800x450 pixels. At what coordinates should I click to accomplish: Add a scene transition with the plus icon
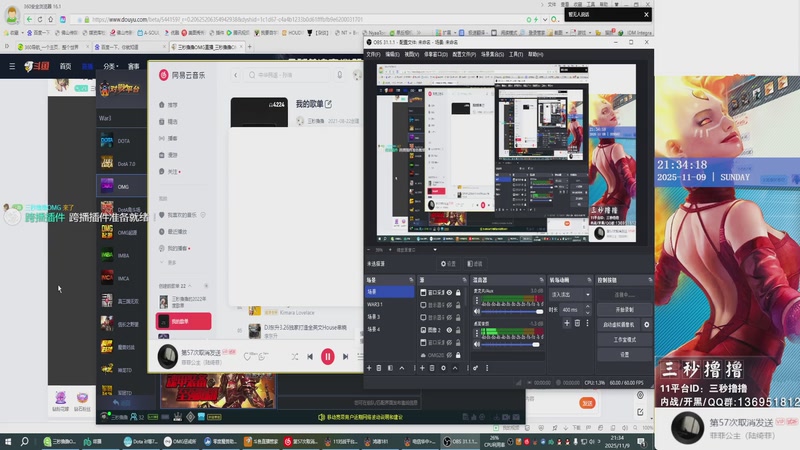[x=567, y=323]
